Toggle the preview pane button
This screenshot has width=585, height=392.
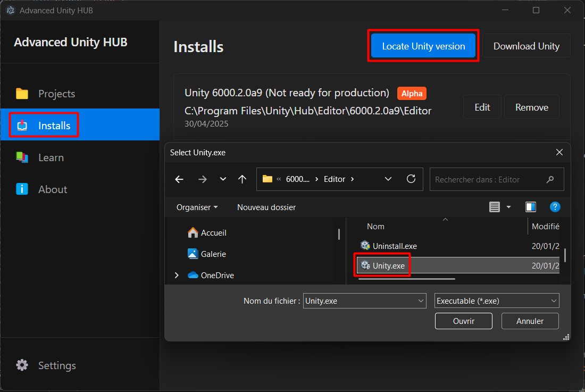tap(530, 207)
